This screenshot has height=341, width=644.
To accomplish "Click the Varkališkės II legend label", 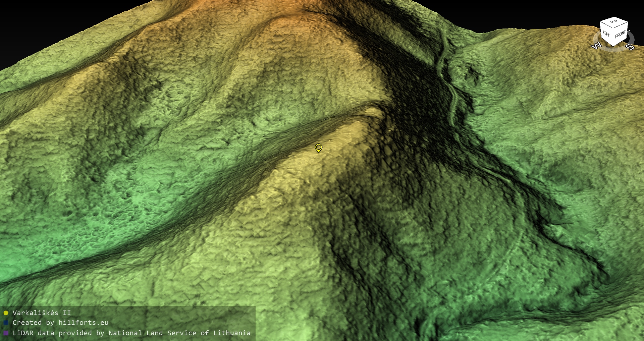I will click(42, 313).
